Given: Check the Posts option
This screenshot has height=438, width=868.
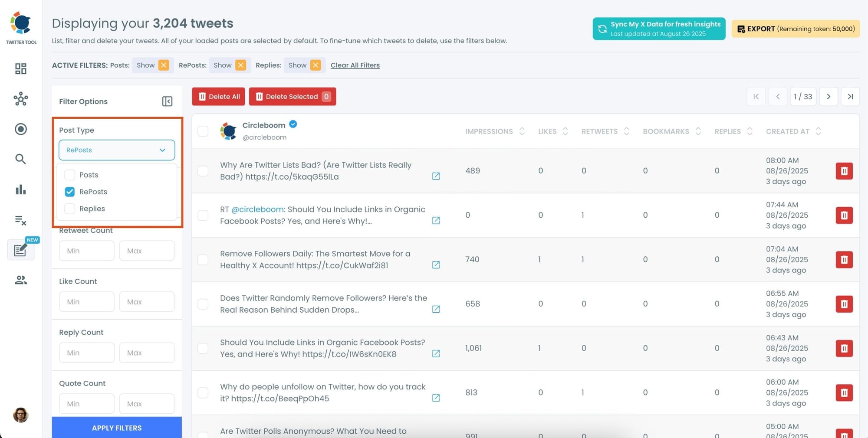Looking at the screenshot, I should (x=69, y=175).
